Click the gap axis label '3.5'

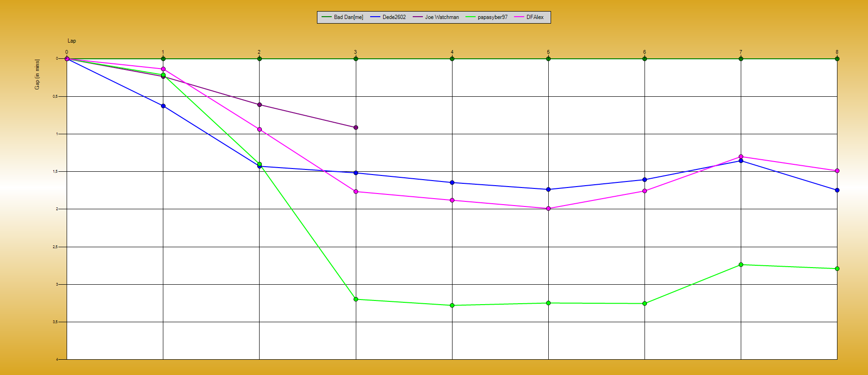[55, 322]
